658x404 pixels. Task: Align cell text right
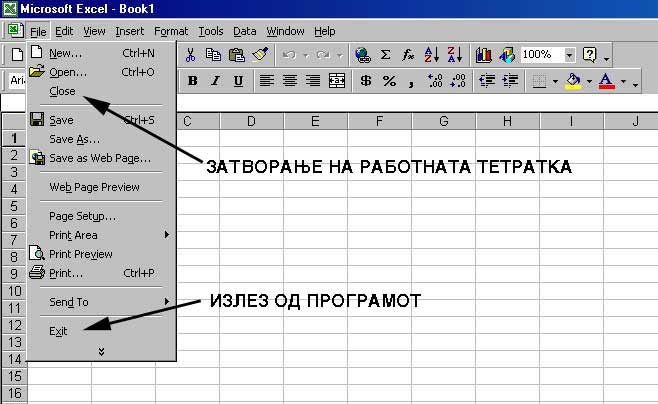tap(313, 81)
